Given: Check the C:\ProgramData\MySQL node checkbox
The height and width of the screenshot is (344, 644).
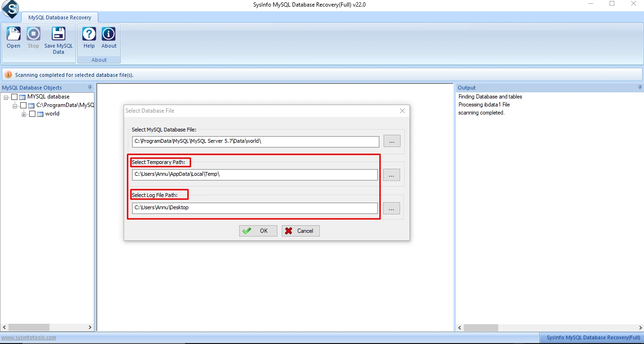Looking at the screenshot, I should (x=24, y=105).
